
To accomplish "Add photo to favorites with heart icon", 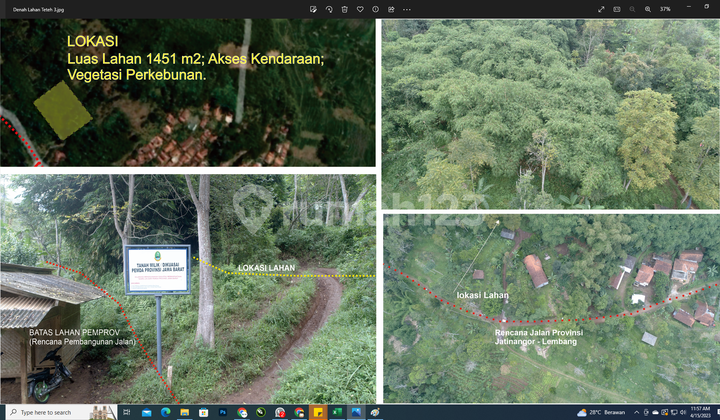I will [360, 9].
